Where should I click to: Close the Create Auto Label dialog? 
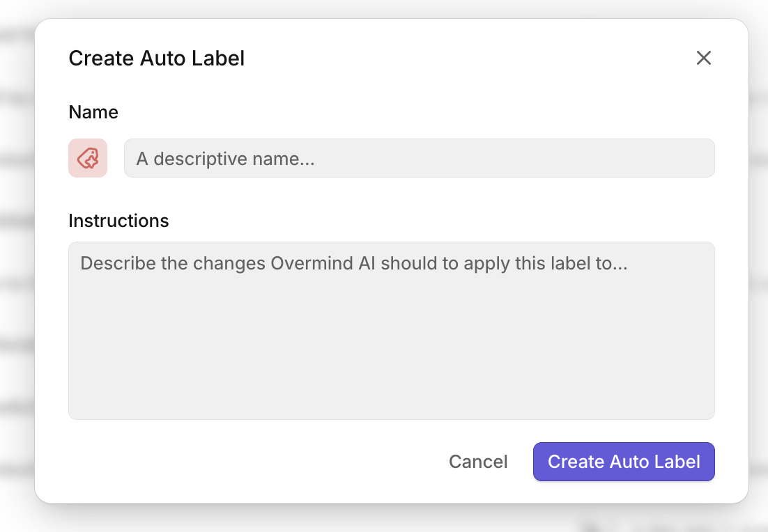(x=703, y=58)
